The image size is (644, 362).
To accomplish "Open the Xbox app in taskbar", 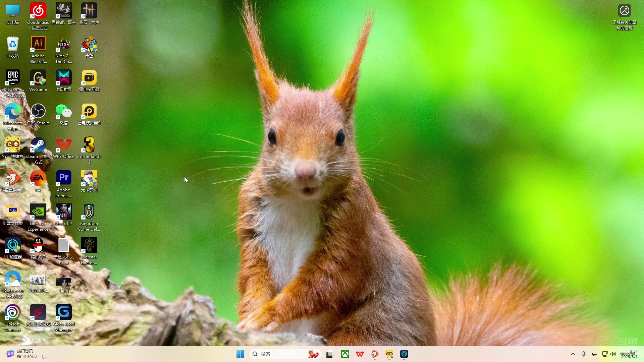I will (345, 354).
